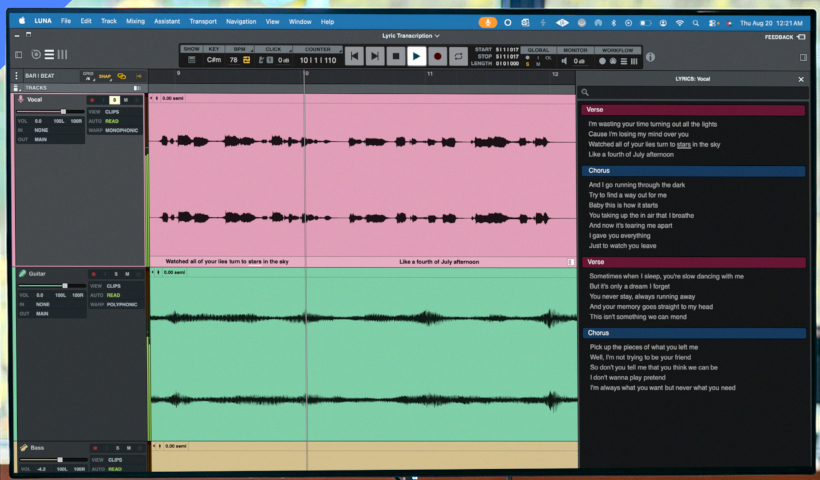Open the Track menu

click(109, 21)
